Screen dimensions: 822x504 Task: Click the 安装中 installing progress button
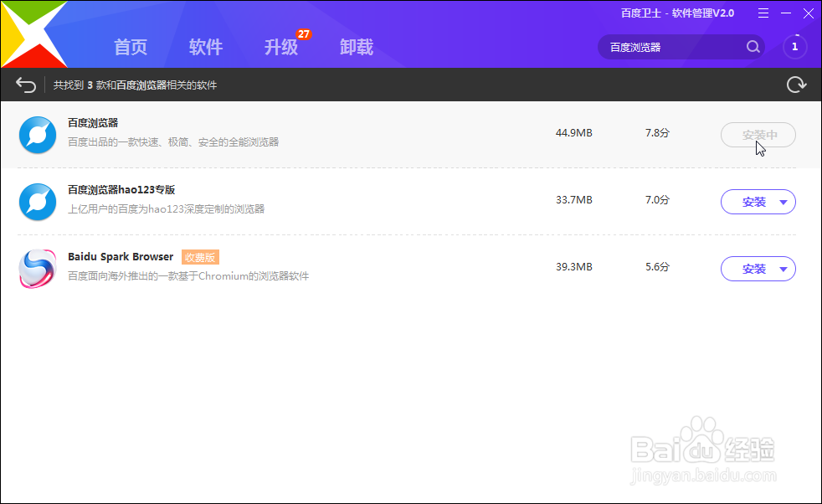(x=758, y=135)
